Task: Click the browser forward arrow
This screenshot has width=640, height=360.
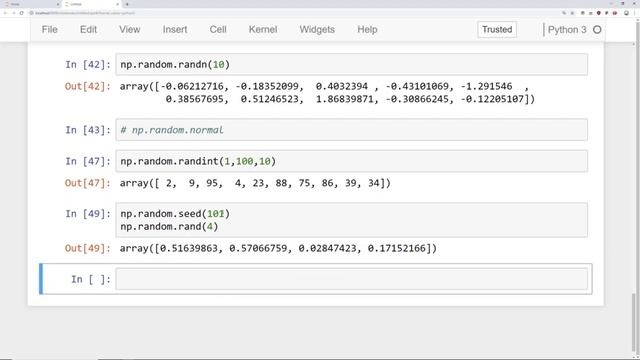Action: coord(13,13)
